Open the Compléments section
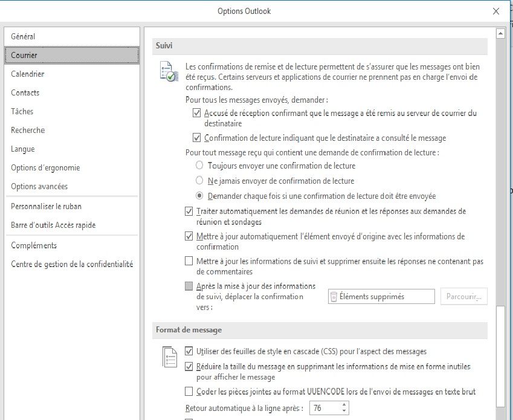This screenshot has width=513, height=420. pyautogui.click(x=72, y=245)
